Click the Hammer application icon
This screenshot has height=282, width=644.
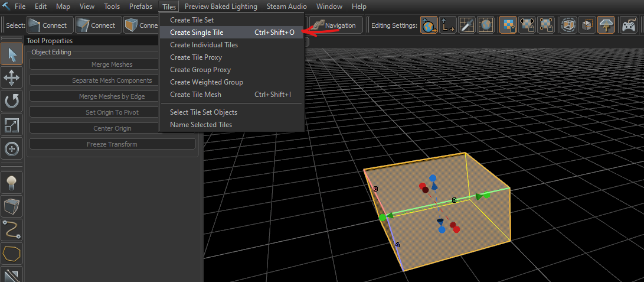6,7
